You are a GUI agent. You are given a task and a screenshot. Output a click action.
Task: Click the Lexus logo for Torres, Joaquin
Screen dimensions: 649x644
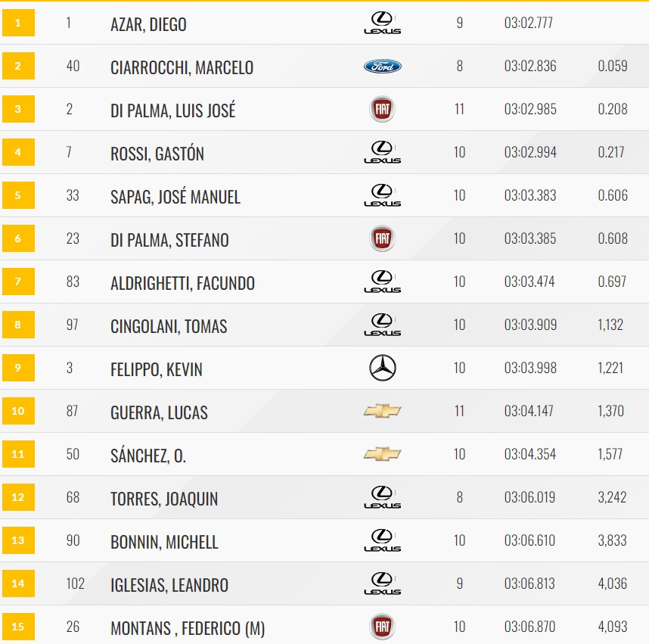tap(382, 497)
